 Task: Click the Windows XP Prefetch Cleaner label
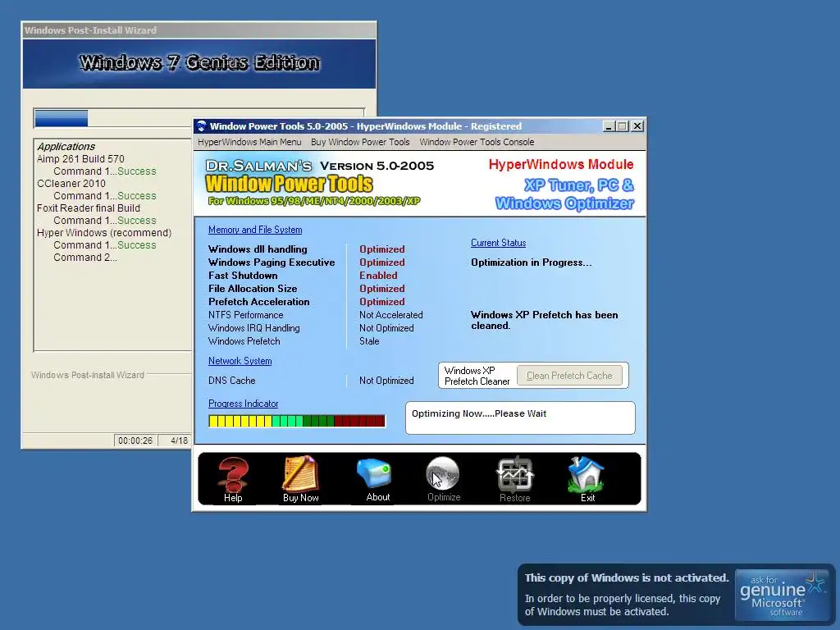(x=477, y=376)
